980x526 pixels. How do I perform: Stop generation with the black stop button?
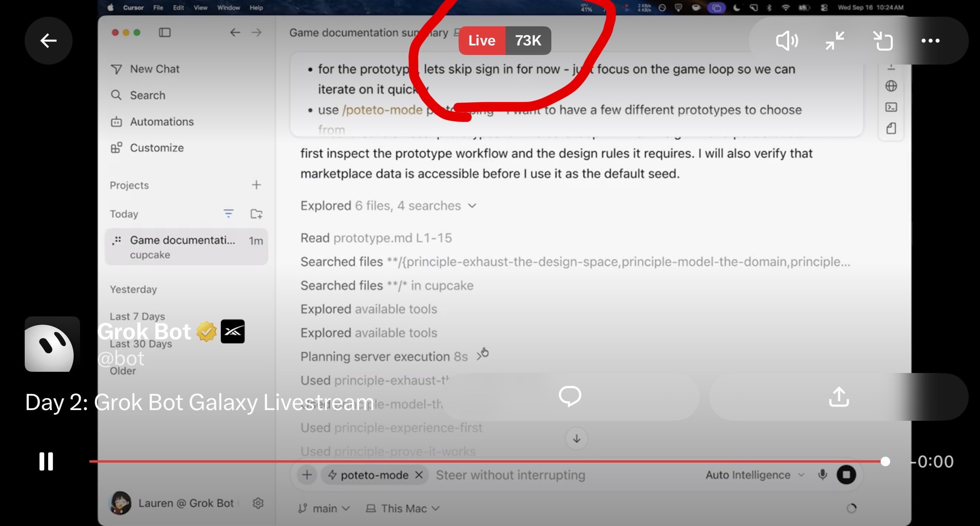847,475
